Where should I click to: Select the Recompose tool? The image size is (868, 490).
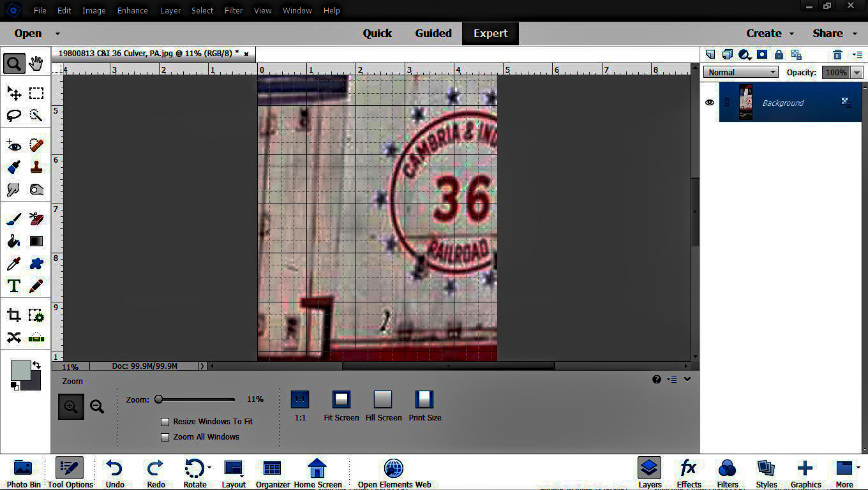coord(36,315)
